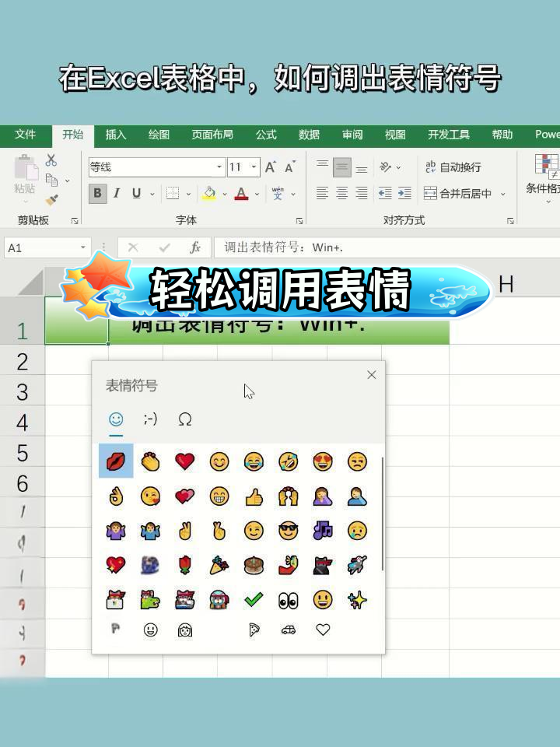Increase font size with larger A icon

(271, 167)
